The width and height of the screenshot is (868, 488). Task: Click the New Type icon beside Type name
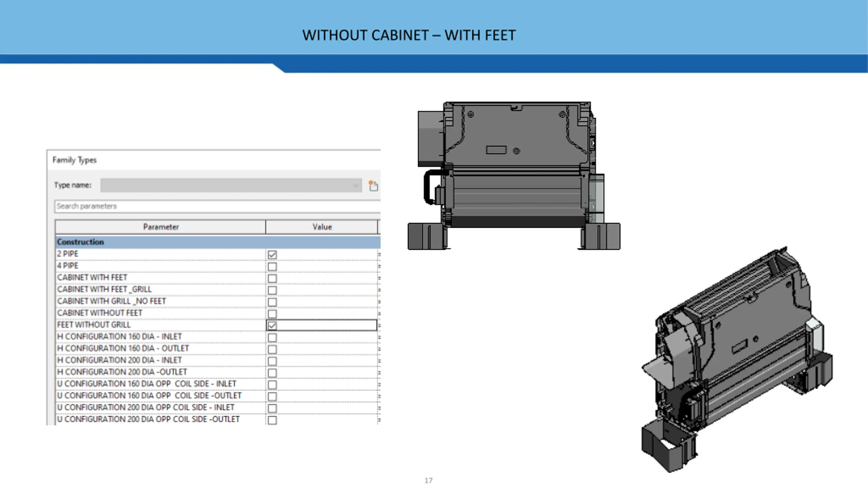tap(373, 185)
